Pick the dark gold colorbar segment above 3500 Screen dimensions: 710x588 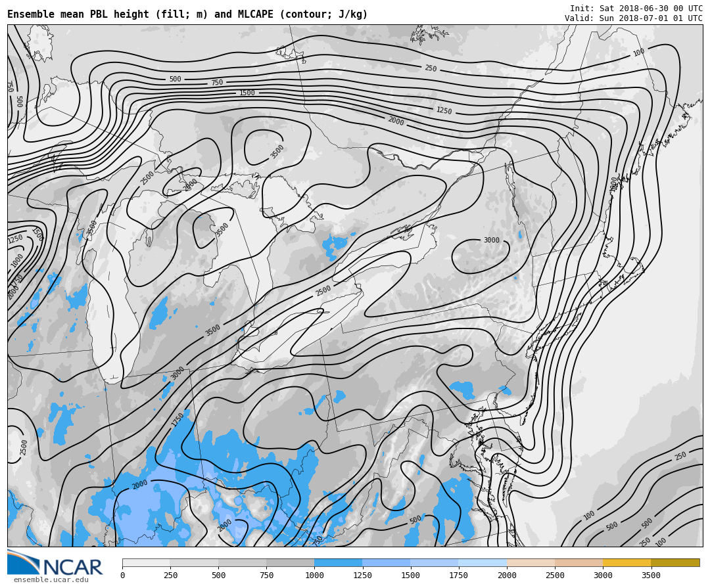(x=675, y=562)
